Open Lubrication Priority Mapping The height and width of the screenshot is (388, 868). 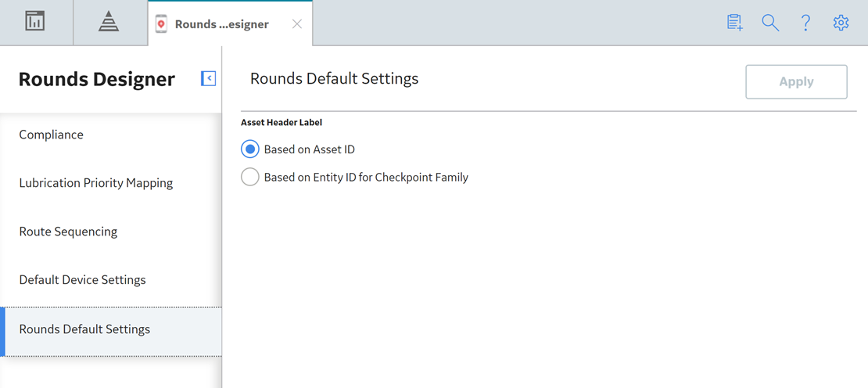(111, 182)
